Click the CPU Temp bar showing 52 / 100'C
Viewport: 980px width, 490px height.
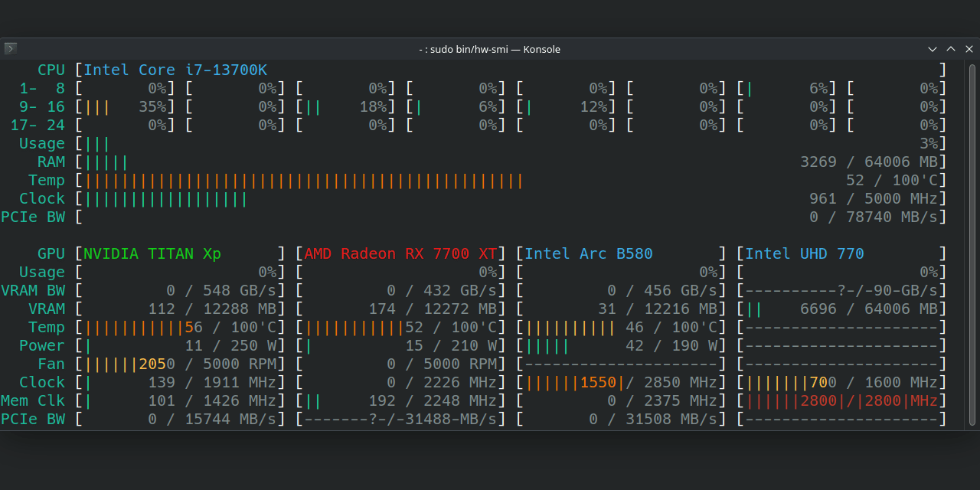pos(305,181)
